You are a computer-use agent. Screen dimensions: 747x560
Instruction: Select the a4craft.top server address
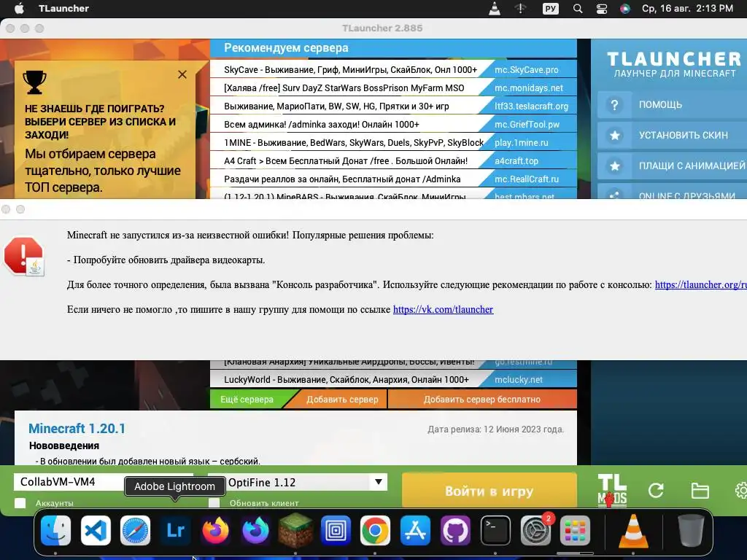516,161
